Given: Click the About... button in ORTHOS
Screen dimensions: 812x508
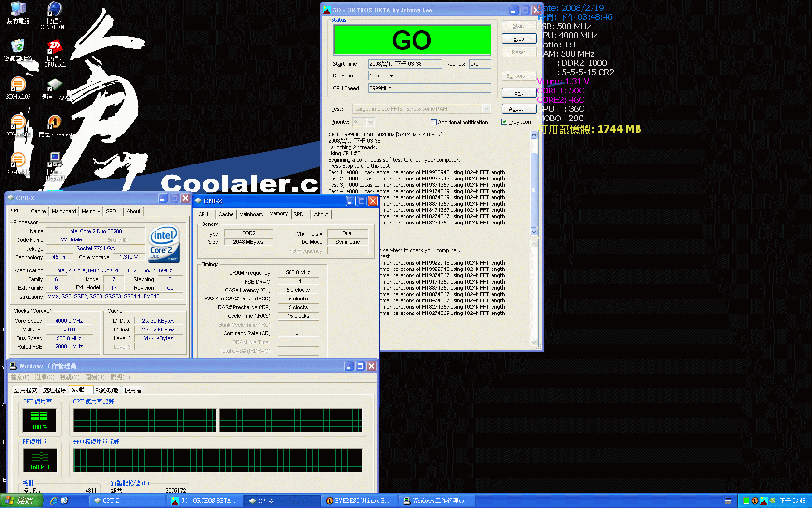Looking at the screenshot, I should pyautogui.click(x=519, y=109).
